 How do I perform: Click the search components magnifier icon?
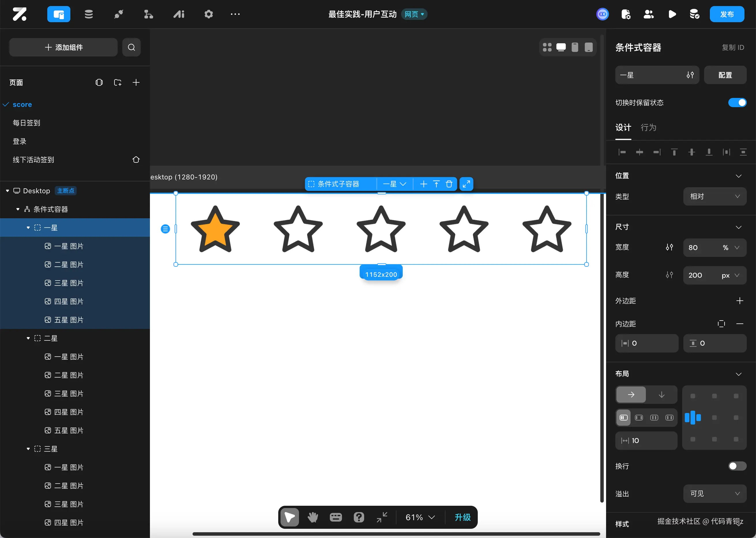pyautogui.click(x=131, y=47)
